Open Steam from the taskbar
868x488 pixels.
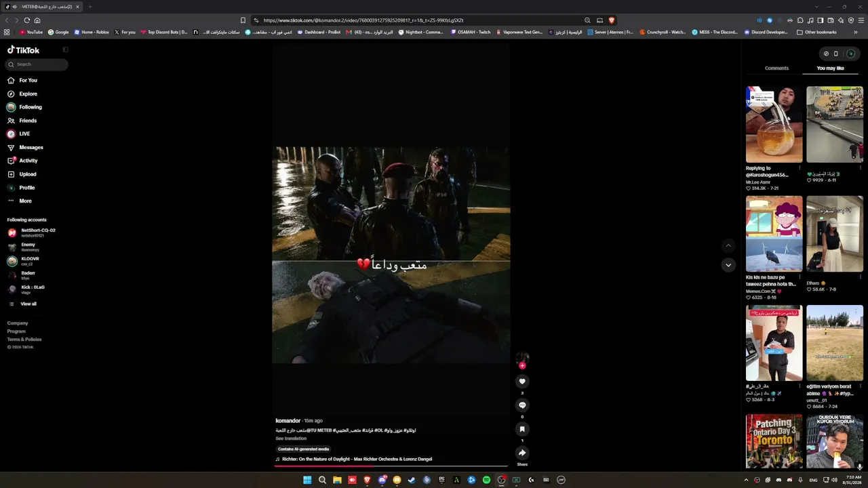point(412,480)
